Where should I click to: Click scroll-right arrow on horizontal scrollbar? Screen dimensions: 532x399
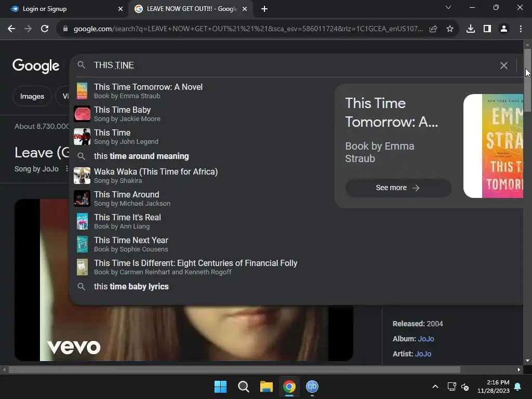tap(519, 369)
